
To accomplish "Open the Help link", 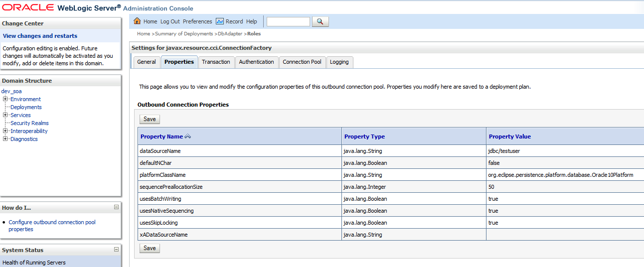I will 252,21.
